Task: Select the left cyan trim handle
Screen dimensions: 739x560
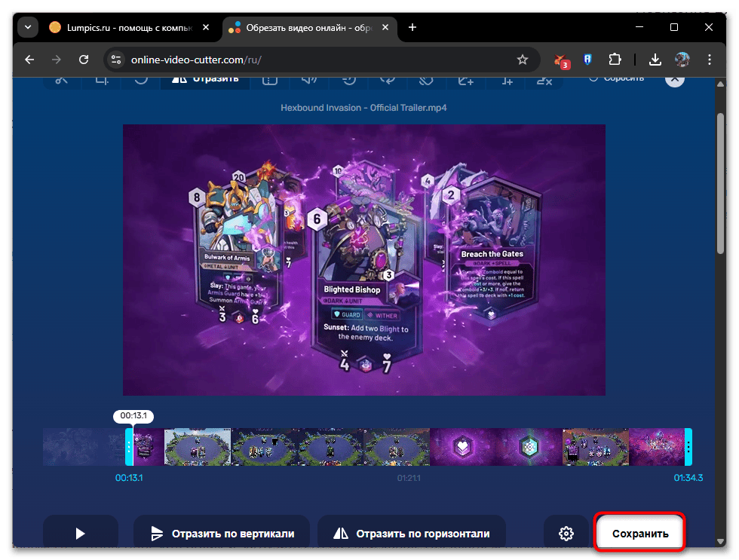Action: [129, 446]
